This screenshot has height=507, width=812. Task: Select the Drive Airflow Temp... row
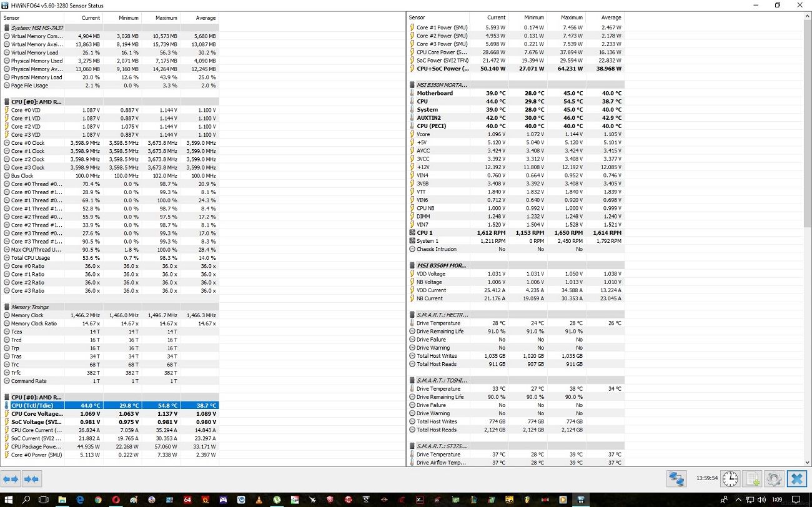pos(516,463)
